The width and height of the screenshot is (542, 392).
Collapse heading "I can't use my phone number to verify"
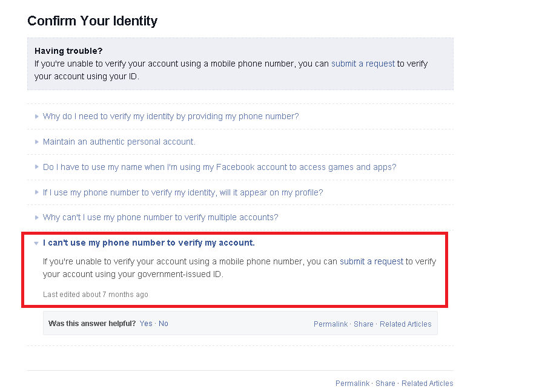coord(149,243)
